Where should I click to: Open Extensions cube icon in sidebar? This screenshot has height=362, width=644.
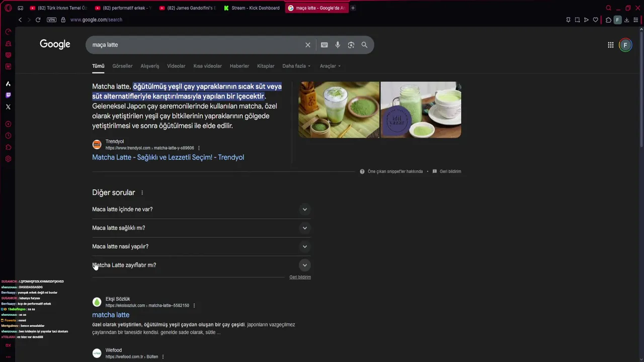(8, 147)
